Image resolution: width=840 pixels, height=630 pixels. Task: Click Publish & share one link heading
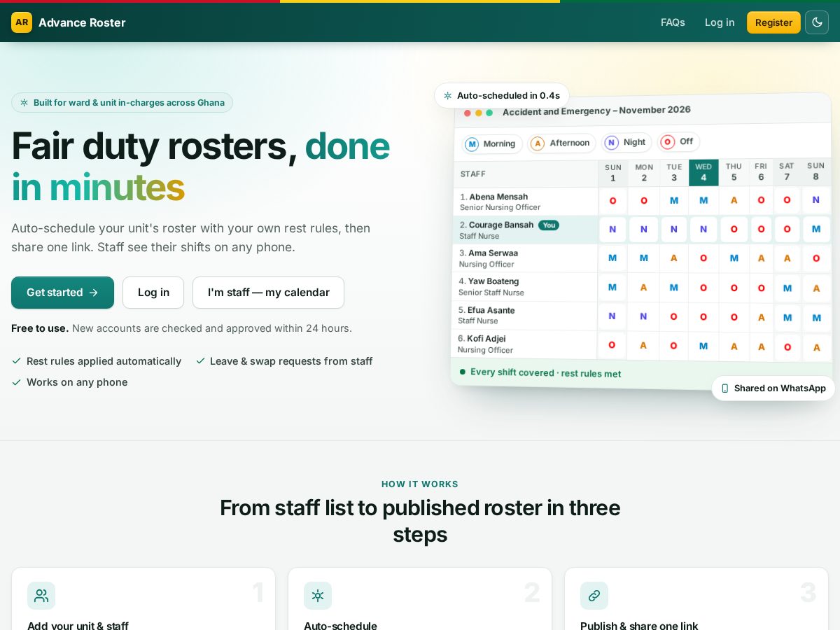pos(639,625)
